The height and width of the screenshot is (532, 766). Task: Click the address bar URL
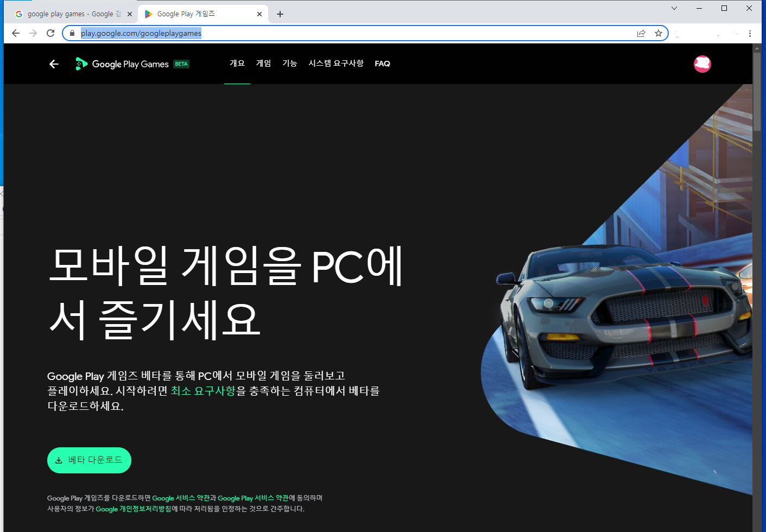pyautogui.click(x=141, y=33)
